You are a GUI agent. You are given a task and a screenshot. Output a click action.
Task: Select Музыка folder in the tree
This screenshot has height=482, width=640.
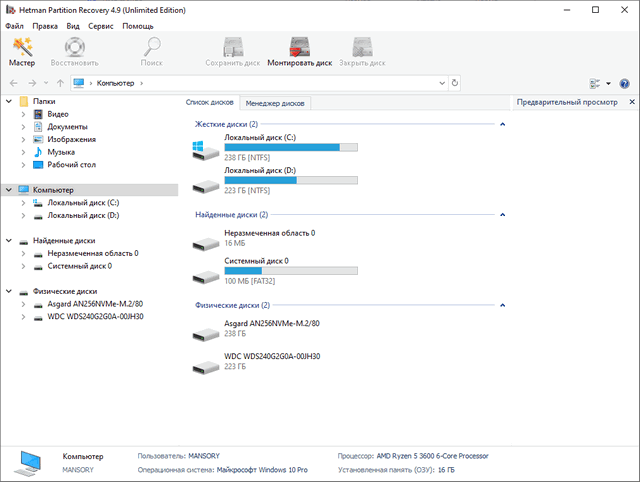(61, 152)
